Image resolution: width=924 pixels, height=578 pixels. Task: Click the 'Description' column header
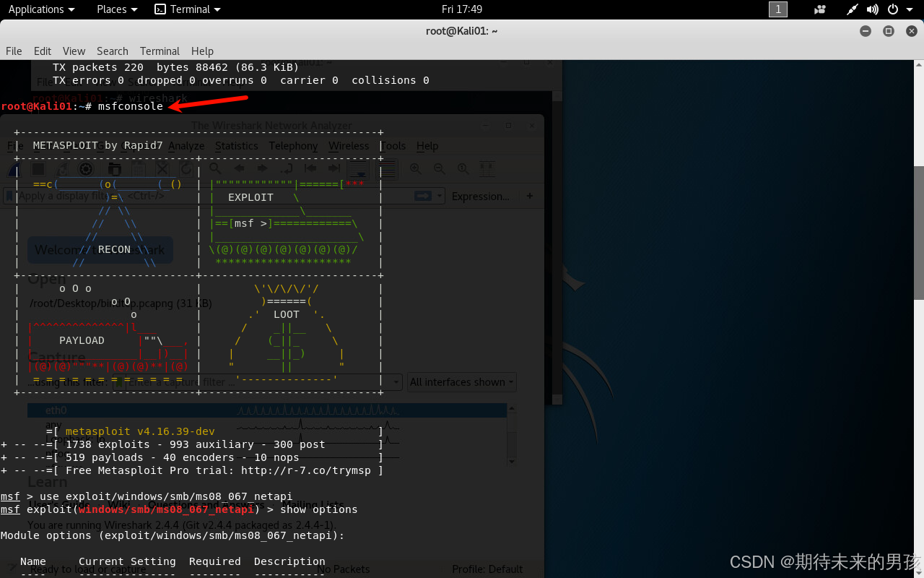coord(289,561)
